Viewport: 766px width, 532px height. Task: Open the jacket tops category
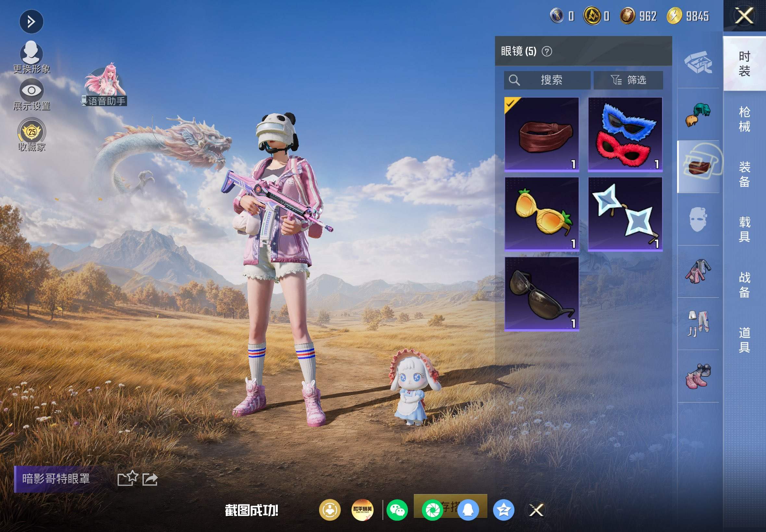point(698,271)
